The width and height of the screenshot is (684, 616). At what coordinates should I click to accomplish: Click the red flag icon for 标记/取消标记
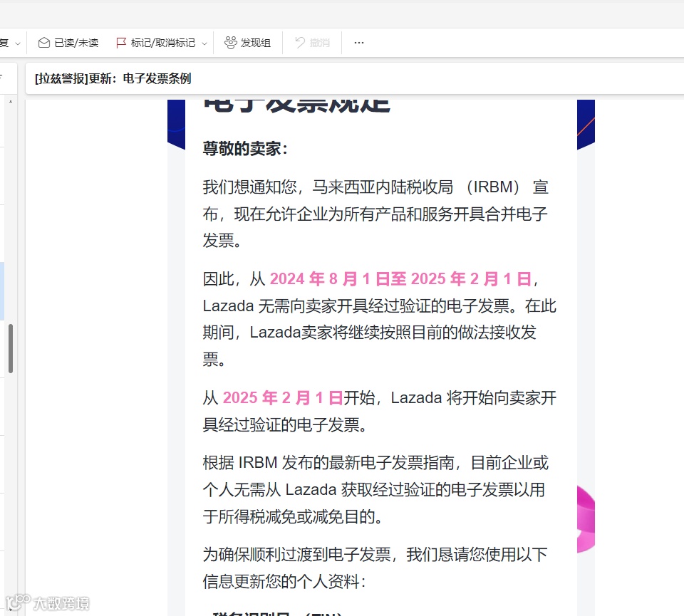[x=120, y=43]
